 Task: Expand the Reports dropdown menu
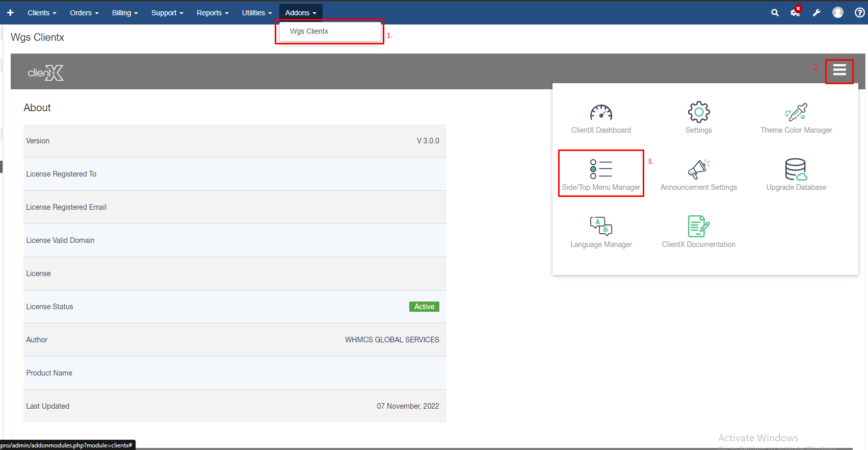[213, 13]
